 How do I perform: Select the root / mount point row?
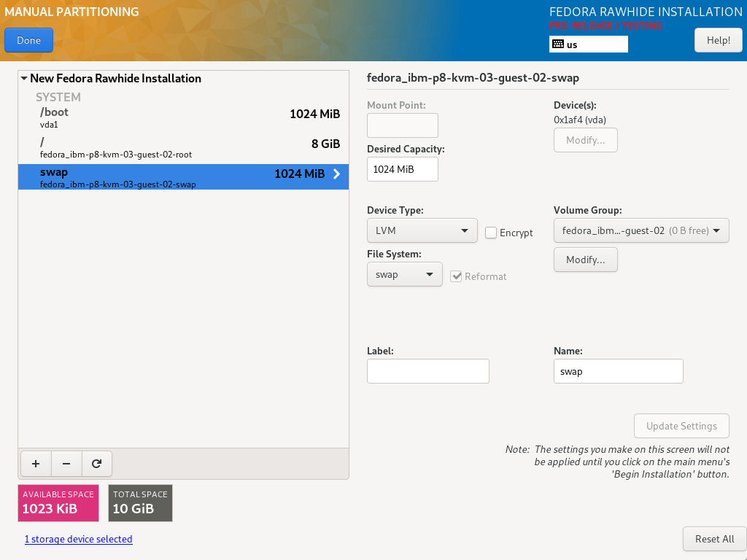[x=183, y=147]
